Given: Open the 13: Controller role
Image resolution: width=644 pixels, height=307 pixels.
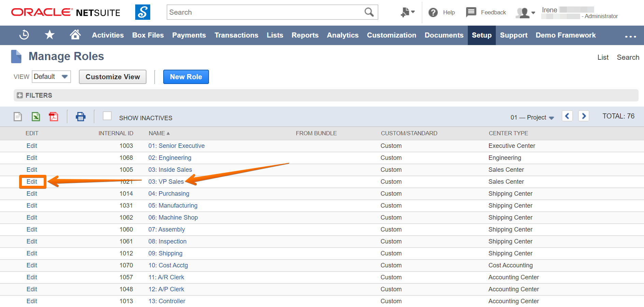Looking at the screenshot, I should click(x=167, y=301).
